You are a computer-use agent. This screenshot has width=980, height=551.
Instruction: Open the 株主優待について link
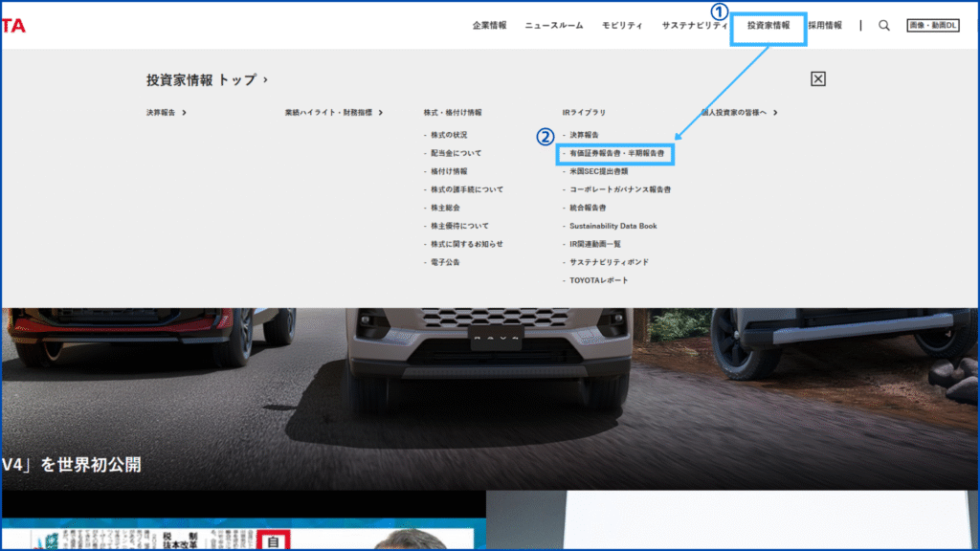(x=459, y=226)
